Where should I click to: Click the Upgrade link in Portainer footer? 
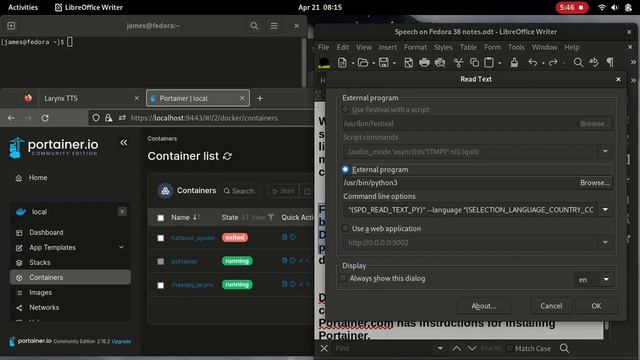click(121, 341)
